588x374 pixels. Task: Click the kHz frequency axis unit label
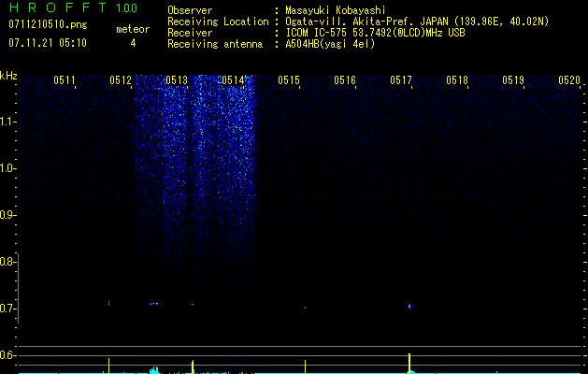click(x=8, y=76)
